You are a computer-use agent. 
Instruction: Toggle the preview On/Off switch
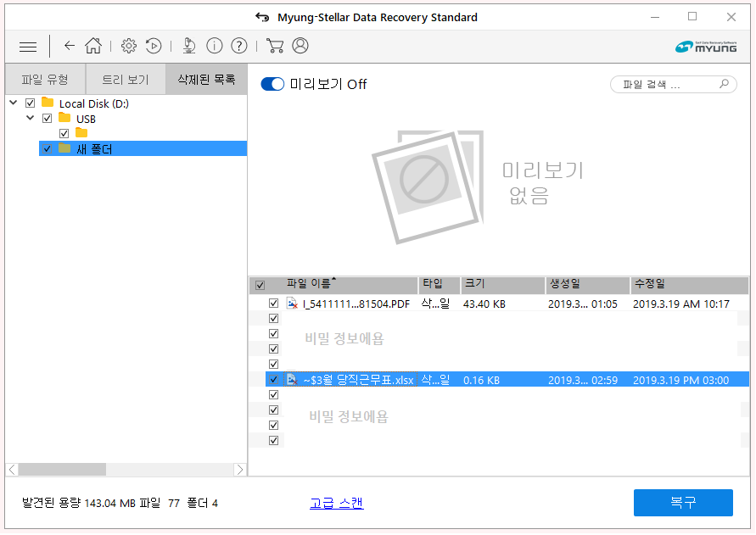pyautogui.click(x=272, y=84)
